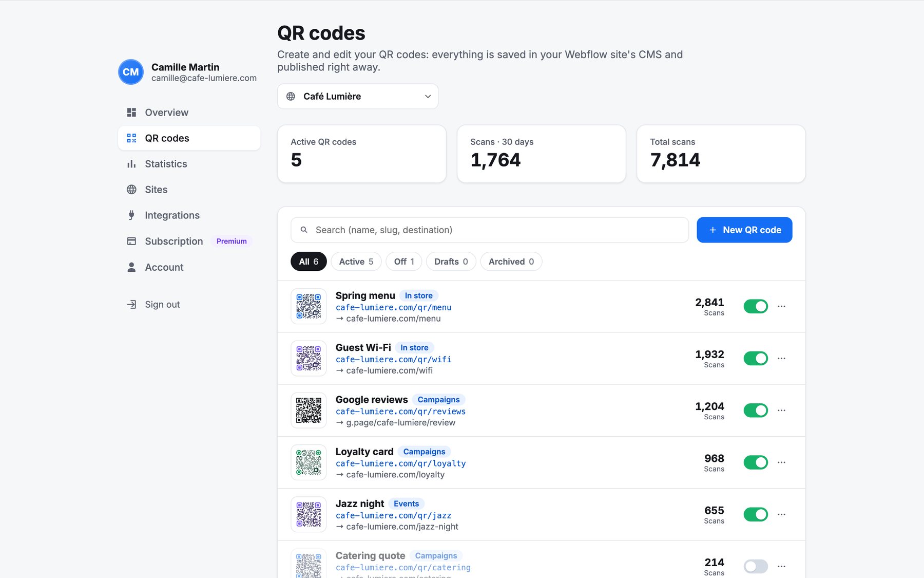Click the Sites globe icon in sidebar

click(x=131, y=190)
